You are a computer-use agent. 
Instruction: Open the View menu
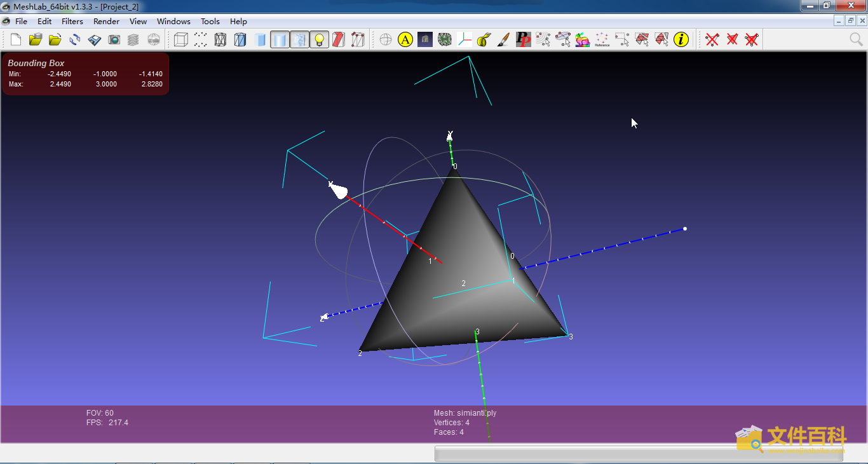click(x=138, y=21)
